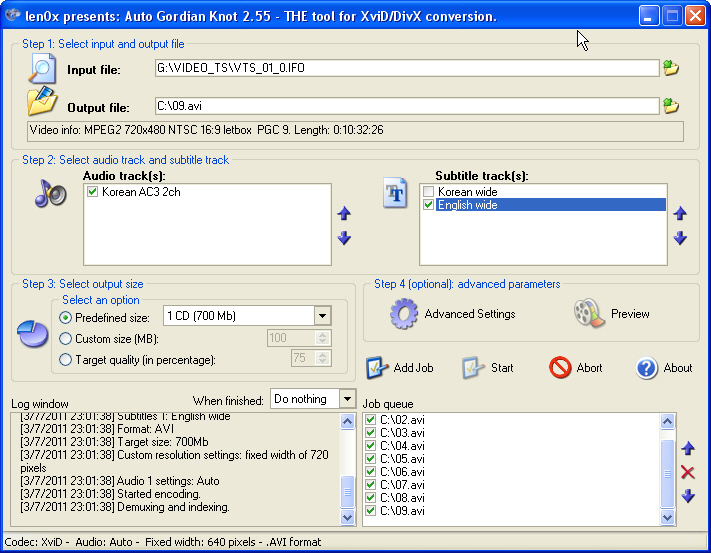Click the red Abort icon
Viewport: 711px width, 553px height.
[x=560, y=367]
